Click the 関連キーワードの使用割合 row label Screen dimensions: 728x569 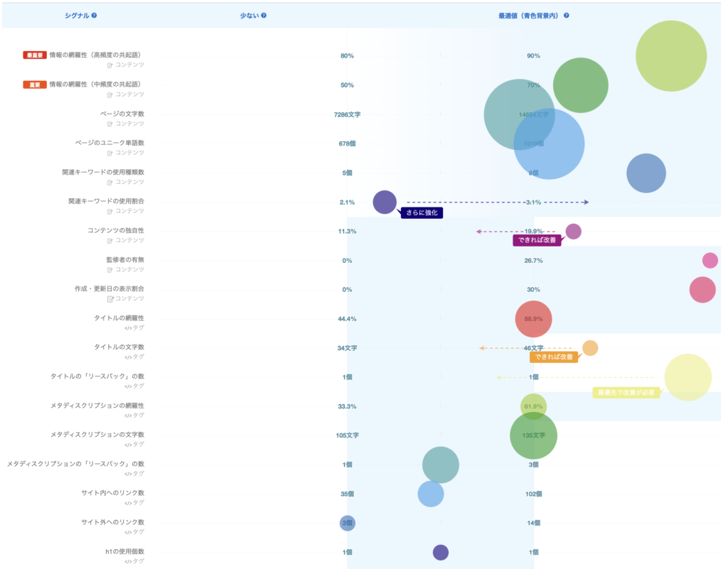coord(106,202)
